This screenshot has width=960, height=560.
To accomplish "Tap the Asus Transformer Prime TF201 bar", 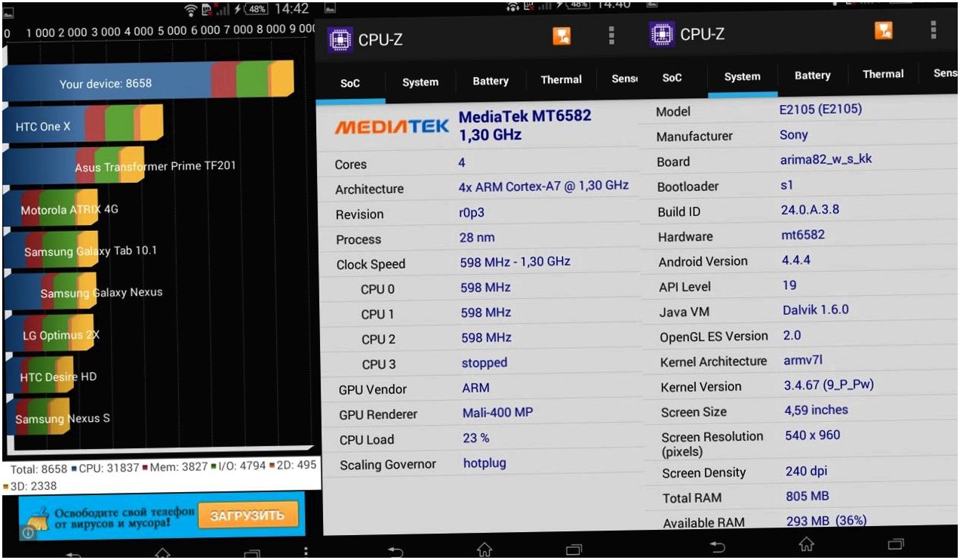I will (73, 166).
